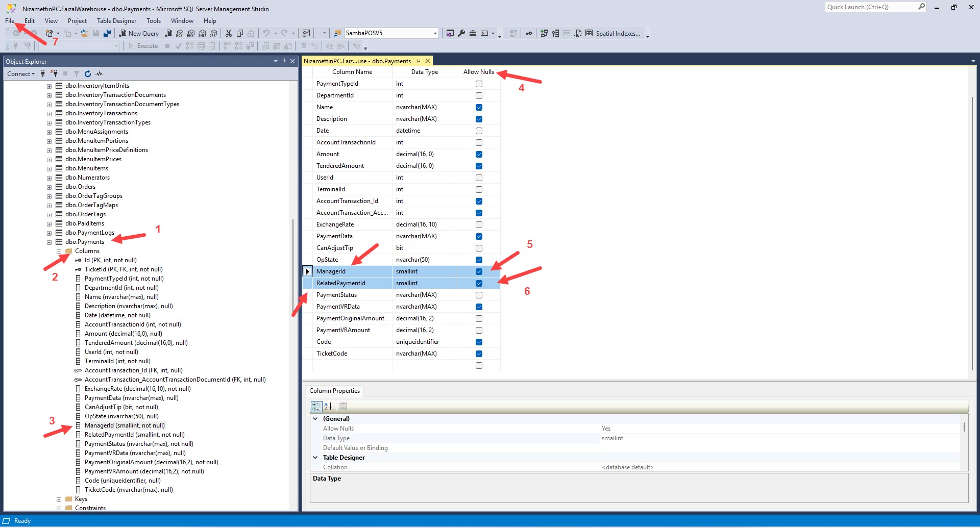Image resolution: width=980 pixels, height=528 pixels.
Task: Pin the Object Explorer panel
Action: click(x=284, y=62)
